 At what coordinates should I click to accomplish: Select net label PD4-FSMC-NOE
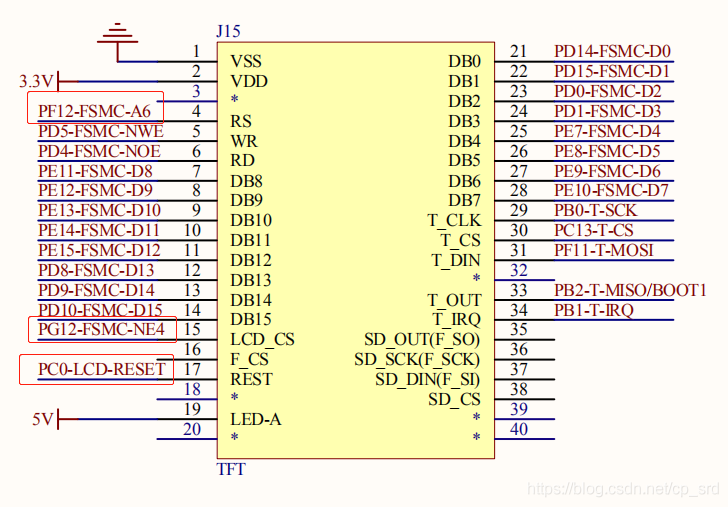[x=99, y=151]
